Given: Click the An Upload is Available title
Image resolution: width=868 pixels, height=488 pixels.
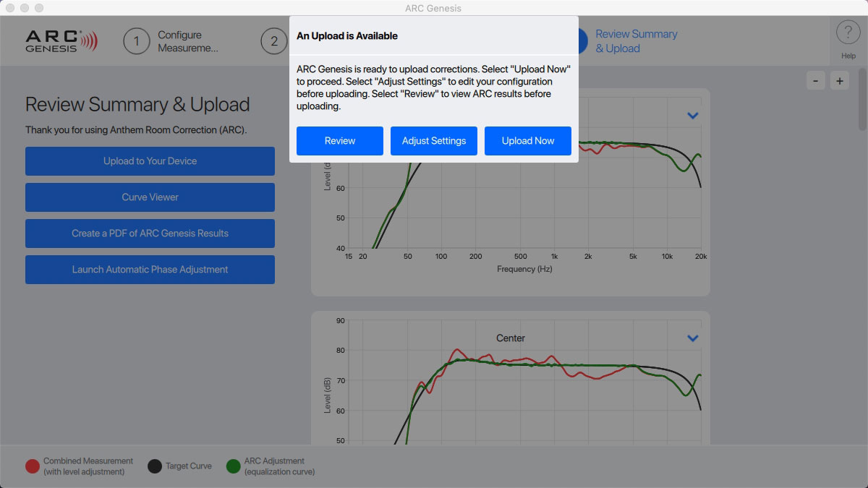Looking at the screenshot, I should pyautogui.click(x=347, y=35).
